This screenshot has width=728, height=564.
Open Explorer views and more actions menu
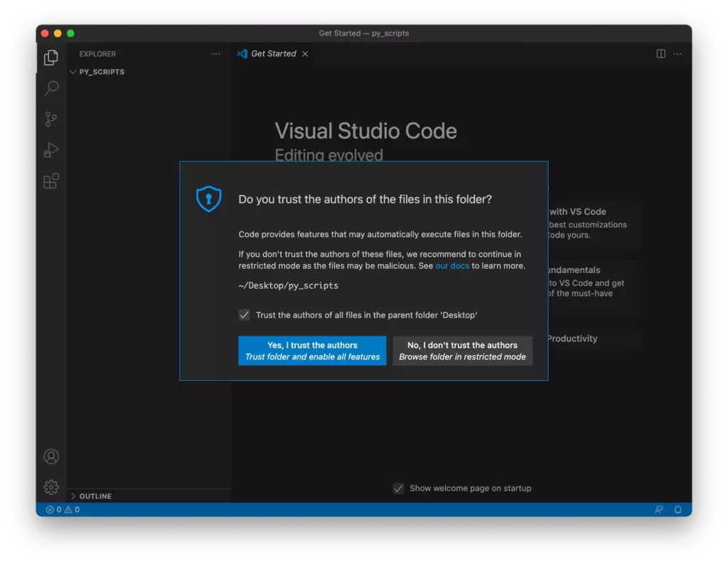(x=216, y=54)
